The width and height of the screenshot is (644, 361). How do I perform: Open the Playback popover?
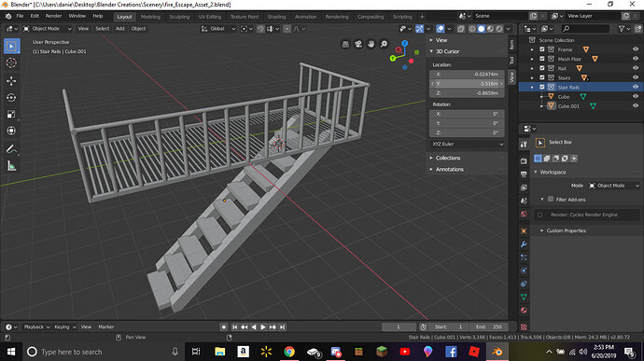coord(36,326)
